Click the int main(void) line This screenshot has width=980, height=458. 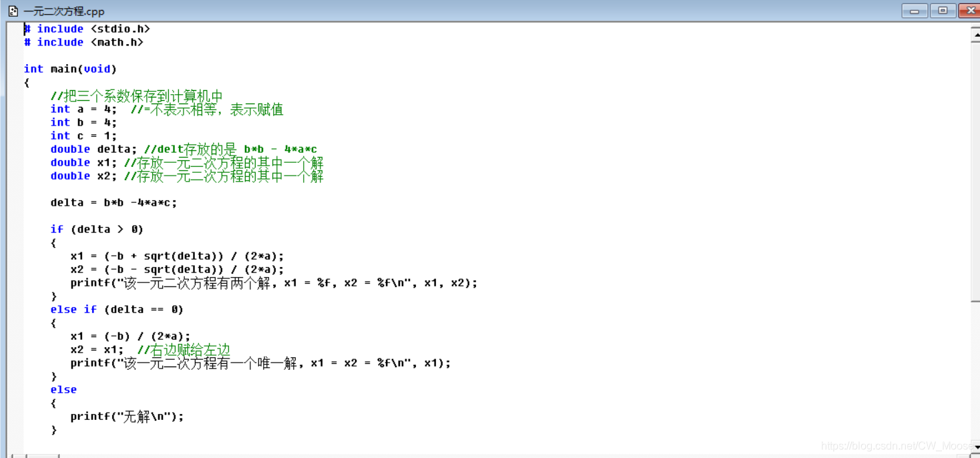(70, 69)
